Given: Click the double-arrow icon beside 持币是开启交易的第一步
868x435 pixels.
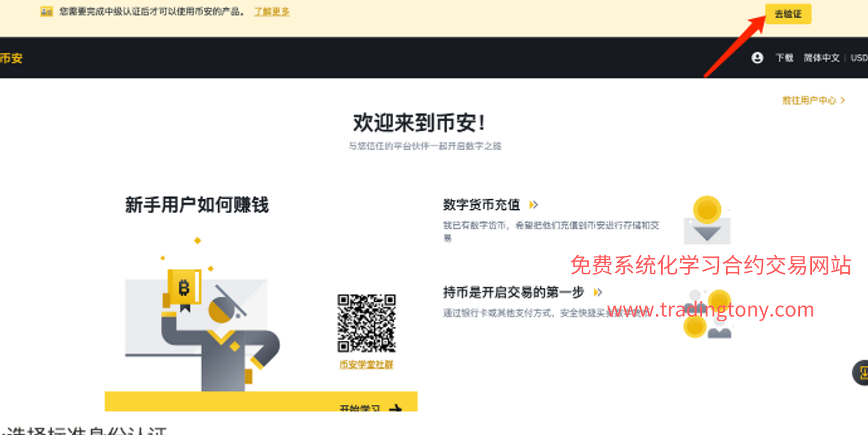Looking at the screenshot, I should coord(598,292).
